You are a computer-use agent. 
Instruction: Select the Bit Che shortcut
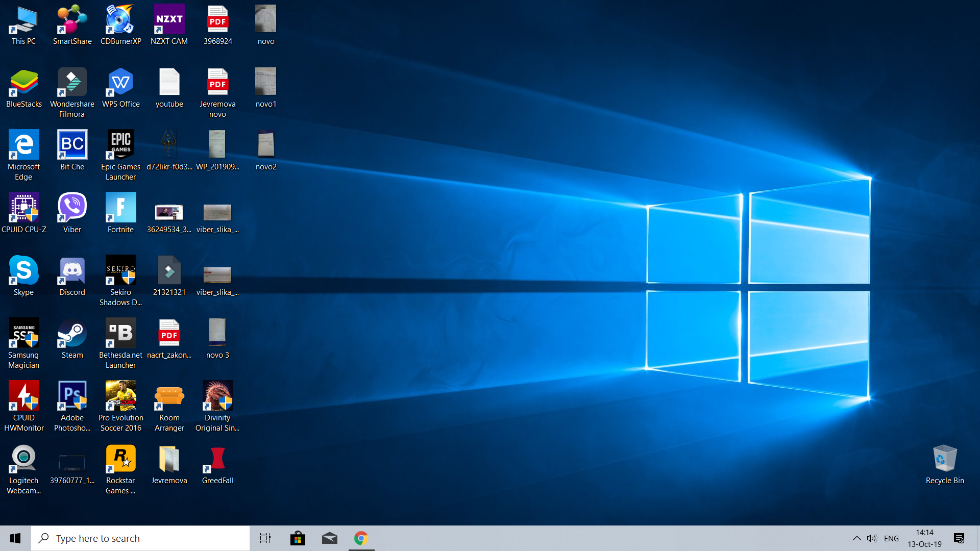click(x=72, y=151)
